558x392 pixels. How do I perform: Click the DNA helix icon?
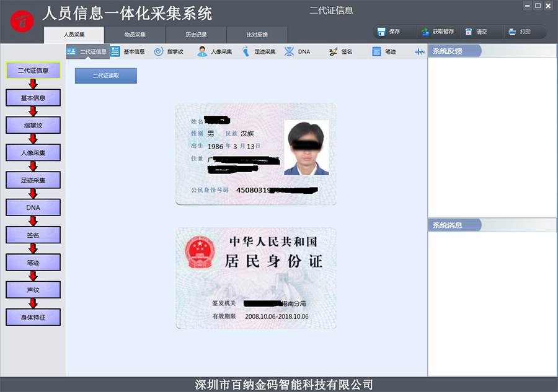[x=289, y=51]
